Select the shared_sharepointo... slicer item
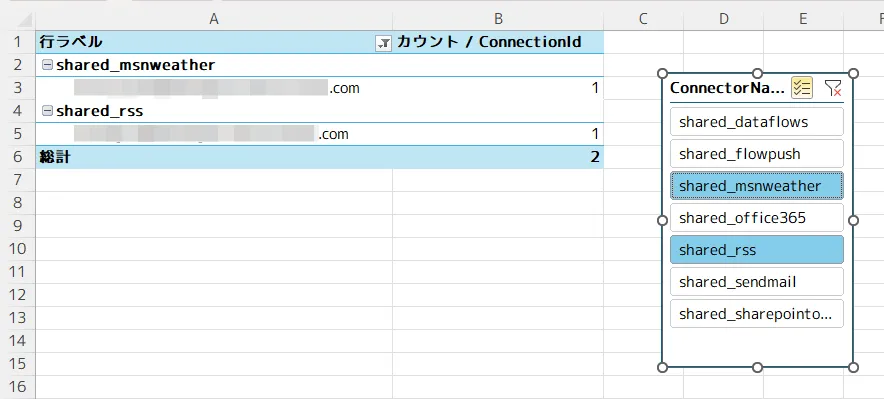Screen dimensions: 884x399 (757, 314)
